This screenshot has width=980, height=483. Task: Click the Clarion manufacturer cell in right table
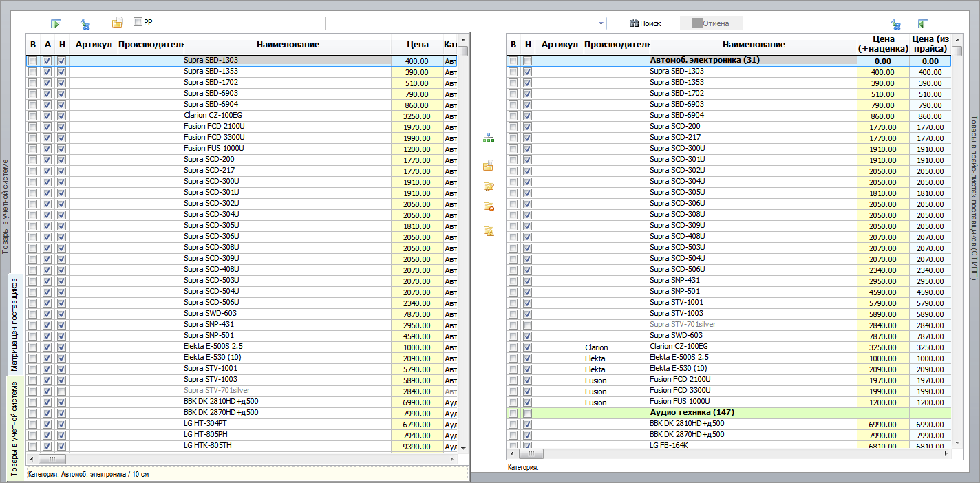click(617, 347)
